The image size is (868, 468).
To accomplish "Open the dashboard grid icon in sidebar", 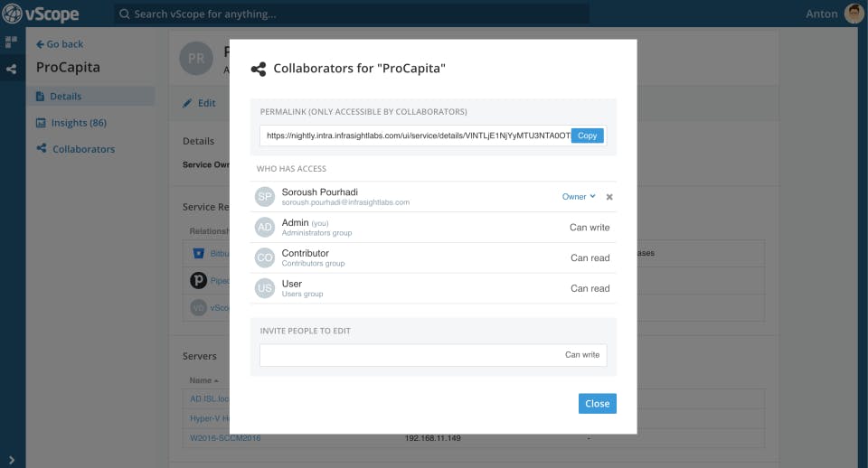I will tap(12, 42).
